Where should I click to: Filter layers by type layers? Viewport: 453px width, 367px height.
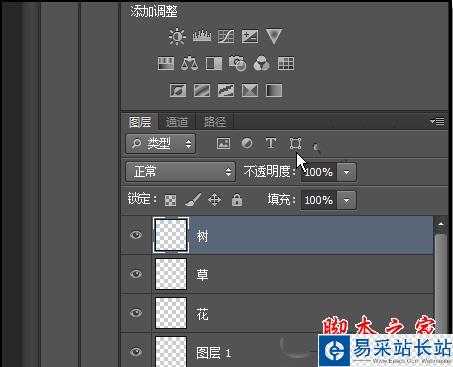click(271, 143)
